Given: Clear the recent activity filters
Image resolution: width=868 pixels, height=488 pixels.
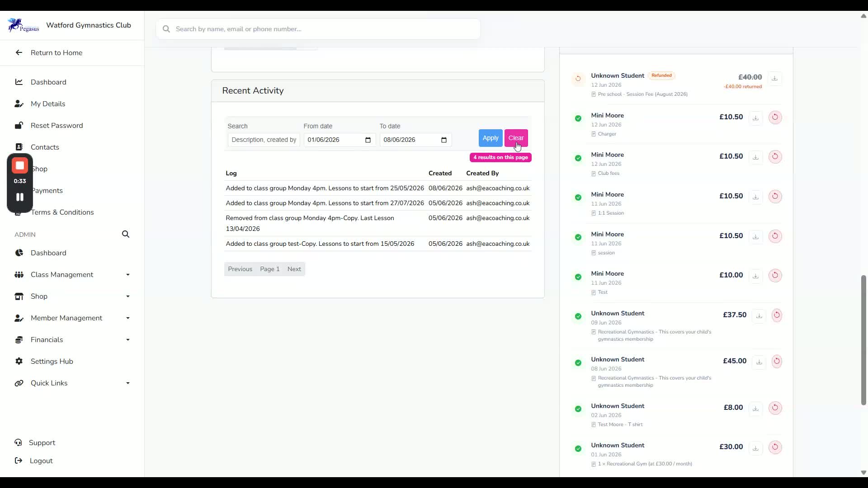Looking at the screenshot, I should (516, 138).
